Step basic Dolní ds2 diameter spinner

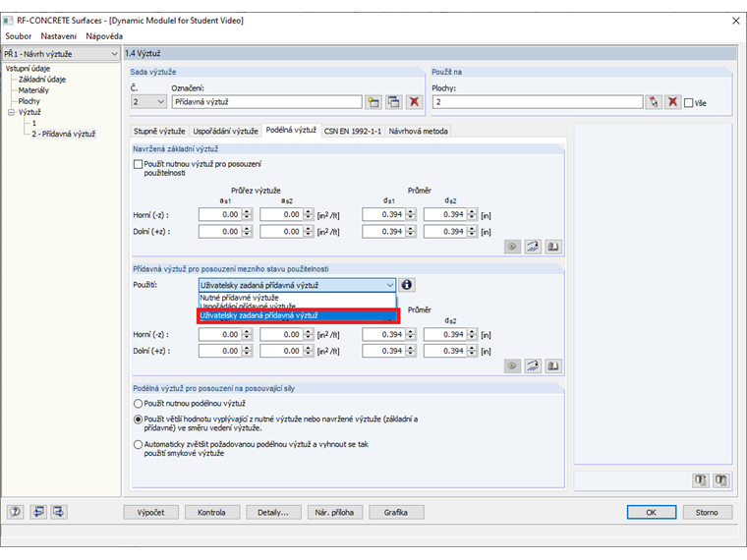click(472, 232)
